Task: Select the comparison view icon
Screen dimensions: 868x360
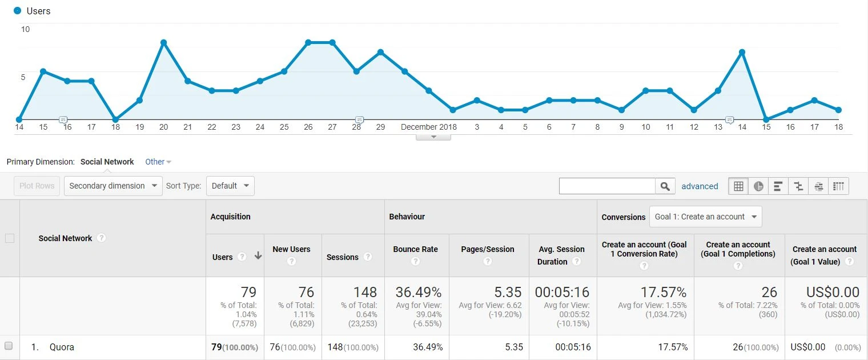Action: 798,186
